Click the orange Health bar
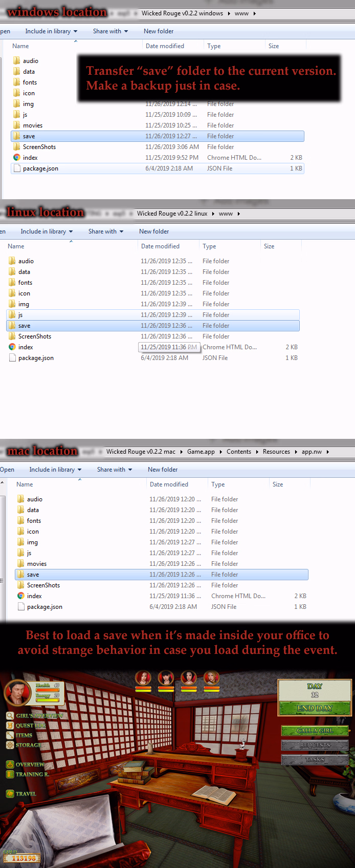 [48, 689]
